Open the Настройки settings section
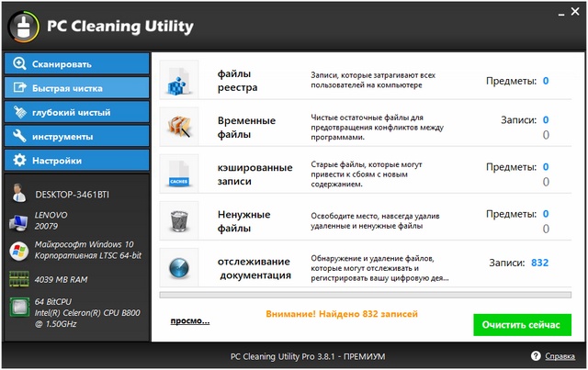The image size is (588, 370). 76,161
